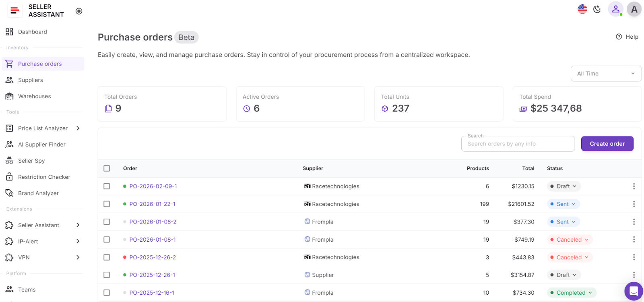The image size is (644, 302).
Task: Go to Warehouses page
Action: point(34,96)
